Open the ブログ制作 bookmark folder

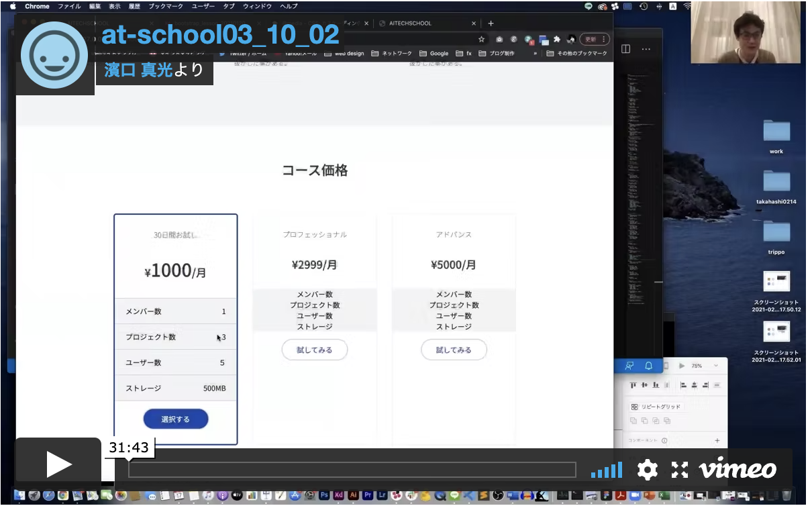tap(497, 53)
